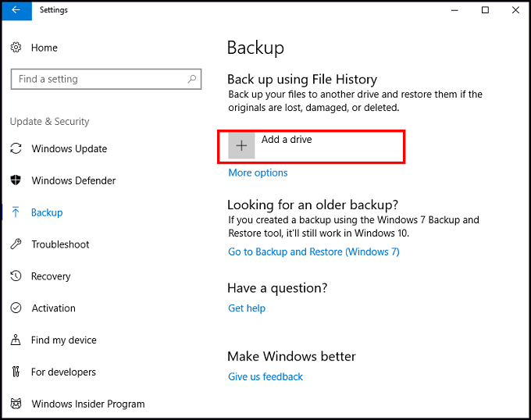Click the Windows Insider Program icon

[16, 404]
